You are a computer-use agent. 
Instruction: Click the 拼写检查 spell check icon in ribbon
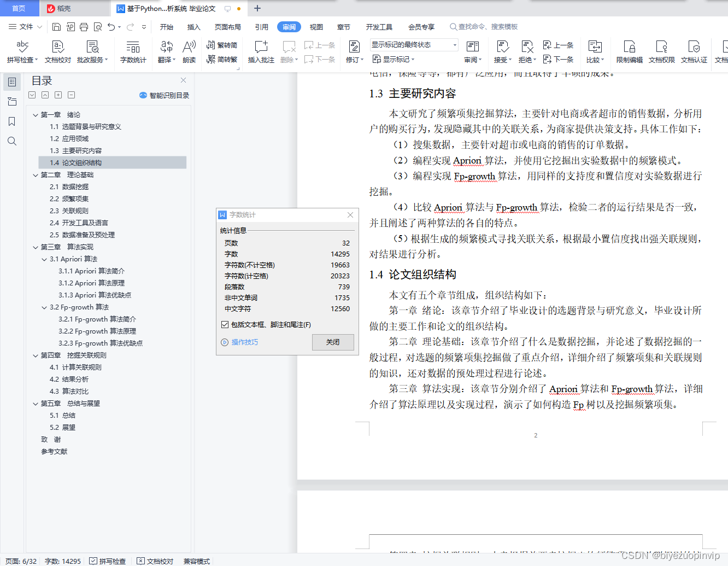pos(22,46)
